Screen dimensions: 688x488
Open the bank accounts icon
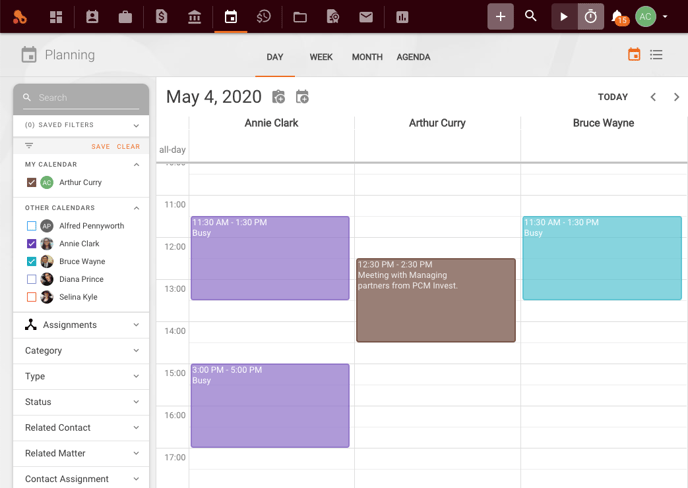click(x=194, y=17)
